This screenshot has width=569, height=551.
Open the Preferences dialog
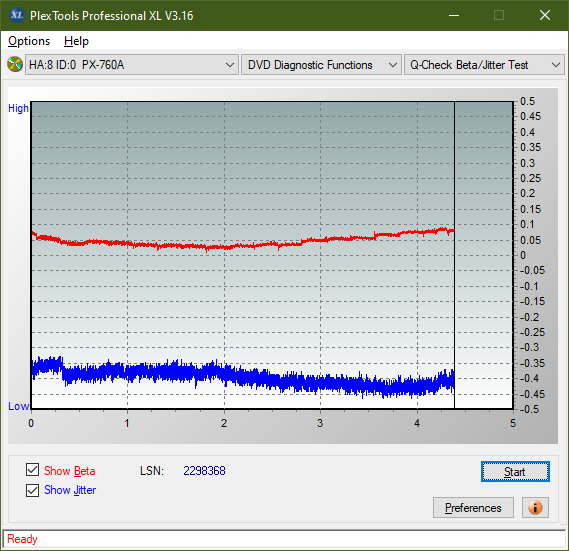[473, 507]
